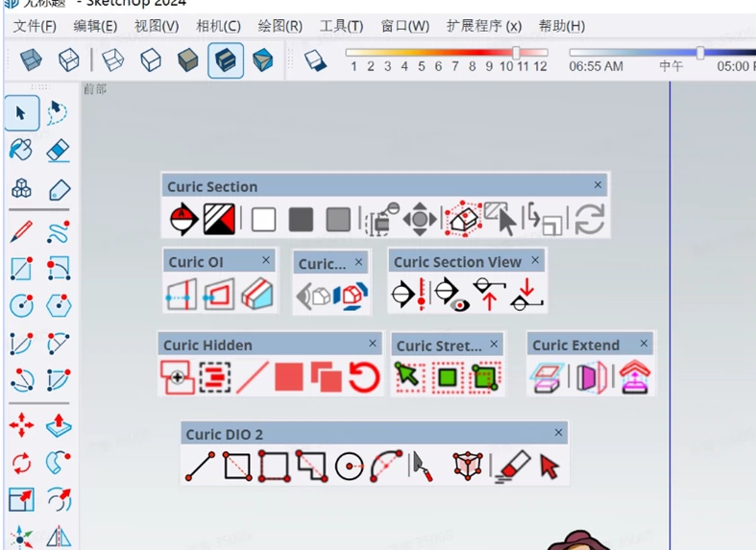Image resolution: width=756 pixels, height=550 pixels.
Task: Click the shadow month slider handle
Action: click(517, 53)
